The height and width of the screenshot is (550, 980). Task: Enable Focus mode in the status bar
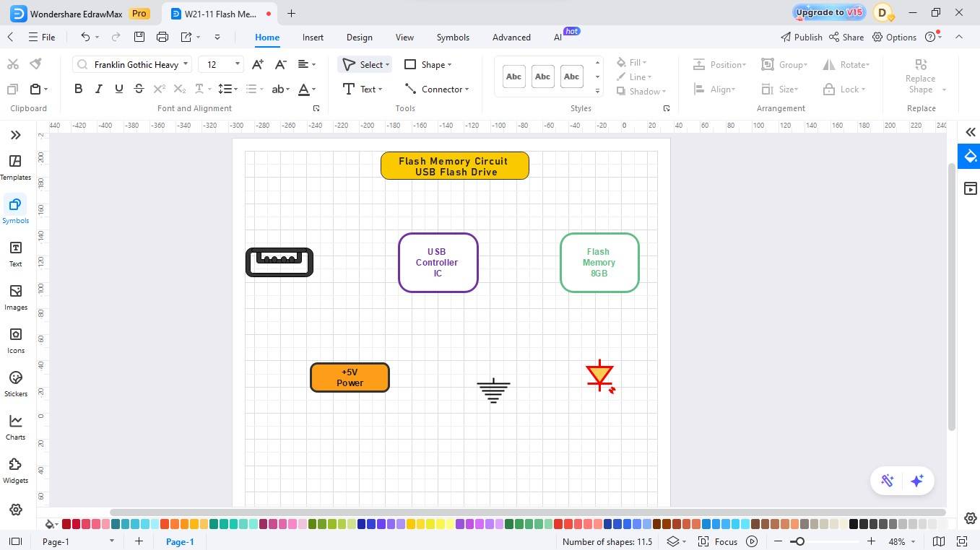[x=725, y=541]
